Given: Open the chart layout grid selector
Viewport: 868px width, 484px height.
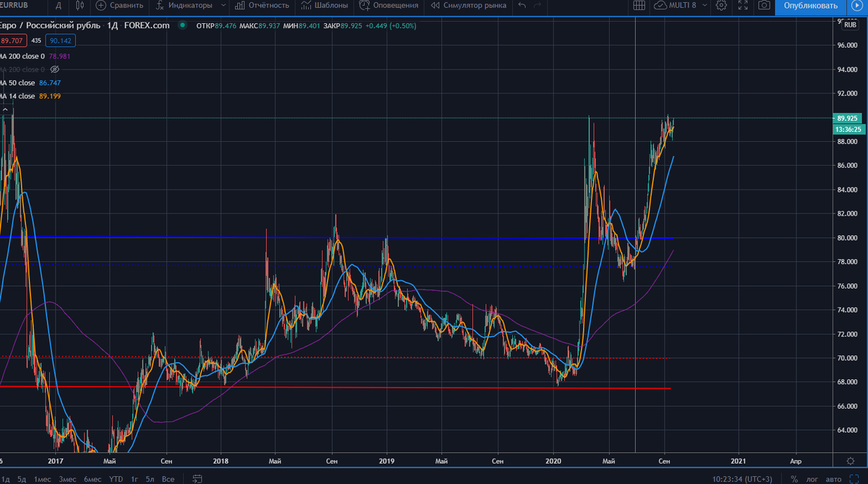Looking at the screenshot, I should [x=639, y=6].
